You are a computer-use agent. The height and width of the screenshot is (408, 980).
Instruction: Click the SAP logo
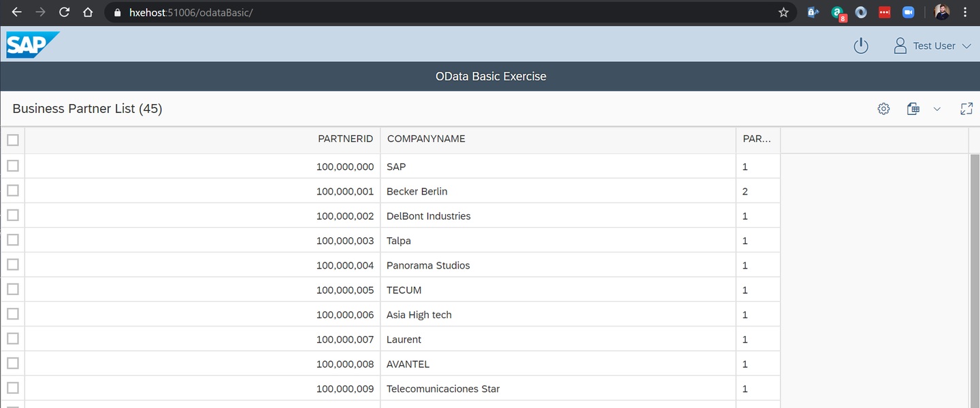33,45
